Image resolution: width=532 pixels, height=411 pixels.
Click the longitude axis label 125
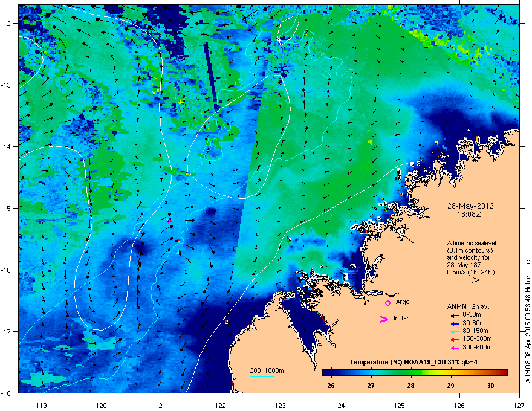400,405
